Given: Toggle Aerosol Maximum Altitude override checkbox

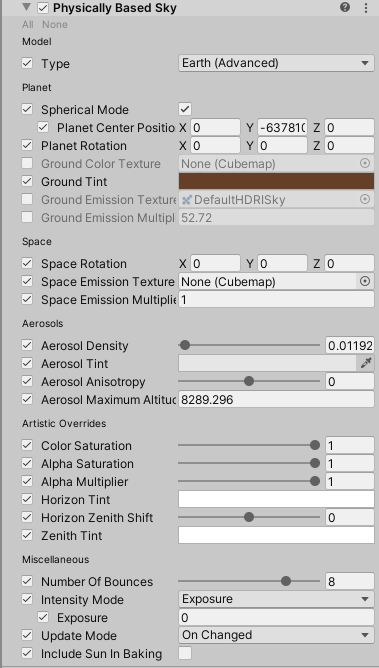Looking at the screenshot, I should (x=27, y=399).
